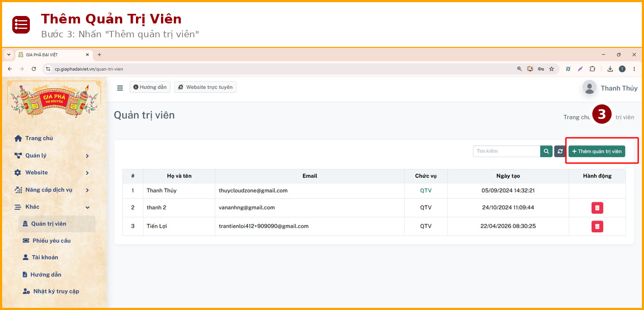Open the Website trực tuyến link

(x=205, y=87)
